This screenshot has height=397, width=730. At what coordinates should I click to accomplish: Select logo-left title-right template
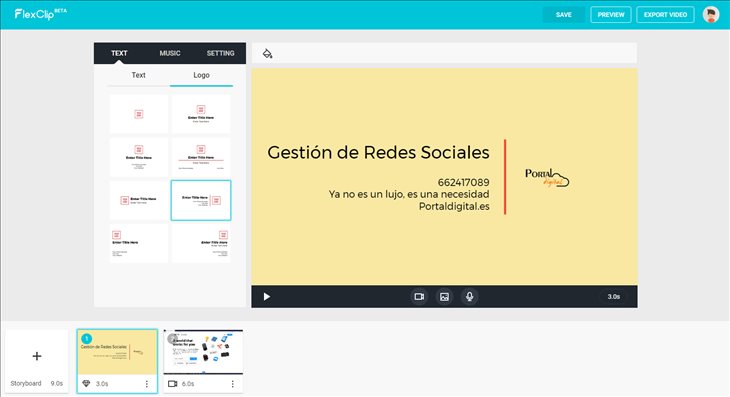(x=139, y=200)
